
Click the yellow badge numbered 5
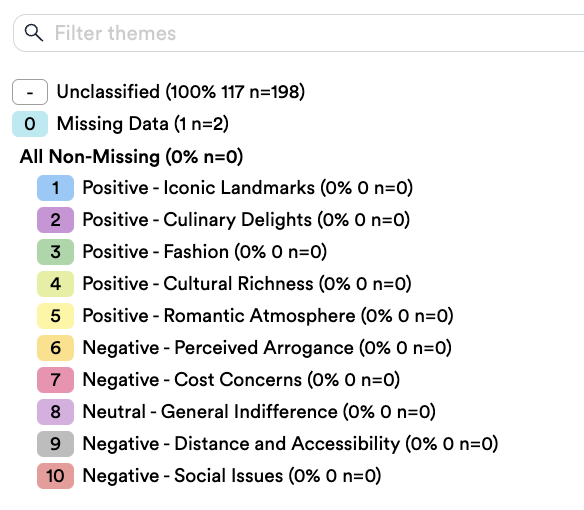pos(55,316)
